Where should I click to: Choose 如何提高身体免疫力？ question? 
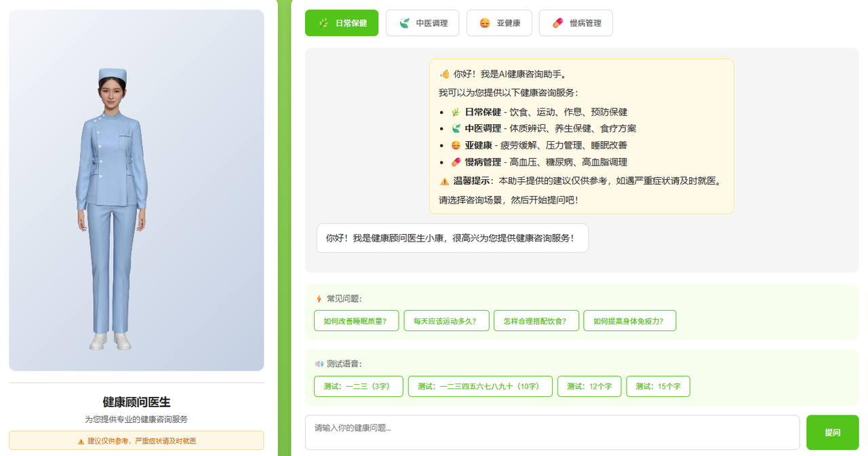[629, 321]
